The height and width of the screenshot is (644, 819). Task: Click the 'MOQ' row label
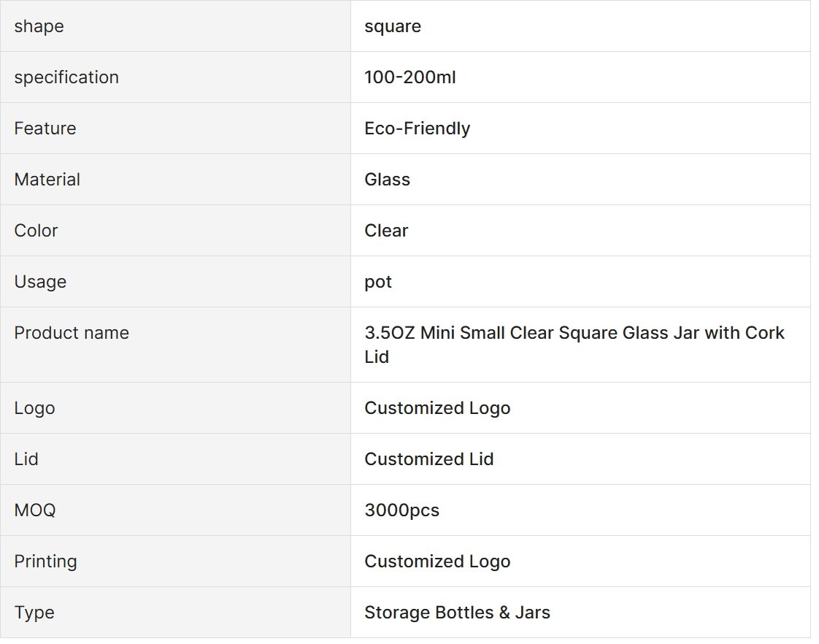coord(35,510)
